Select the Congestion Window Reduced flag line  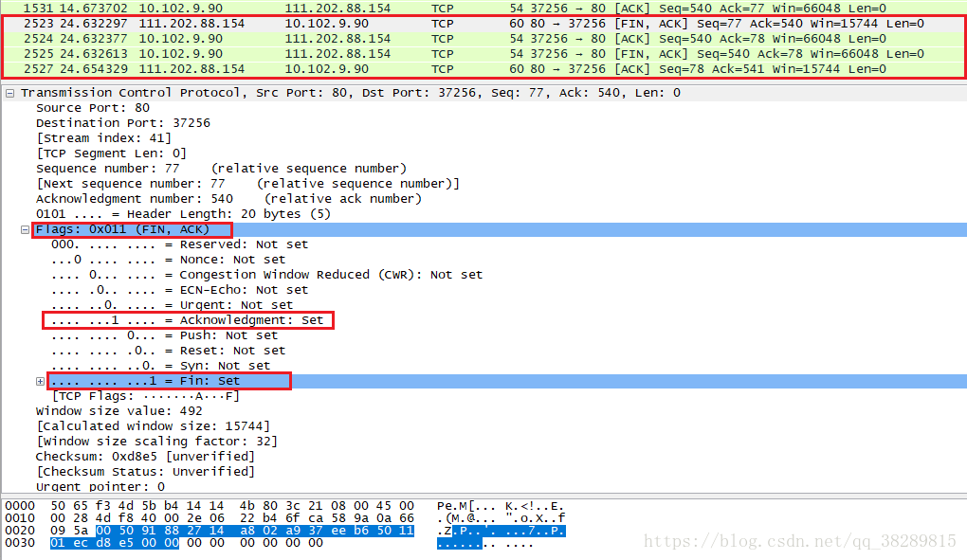[x=267, y=275]
